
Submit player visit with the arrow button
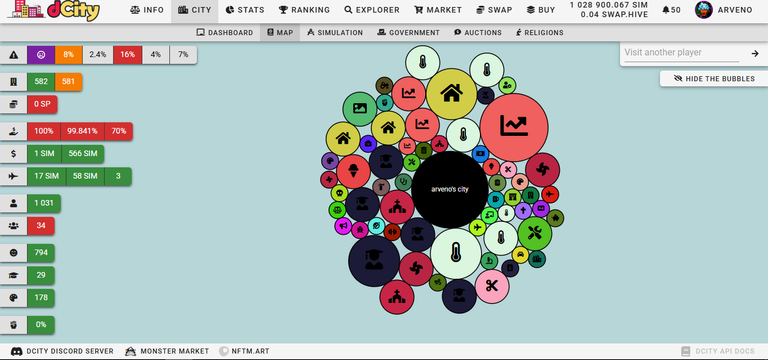[x=755, y=53]
